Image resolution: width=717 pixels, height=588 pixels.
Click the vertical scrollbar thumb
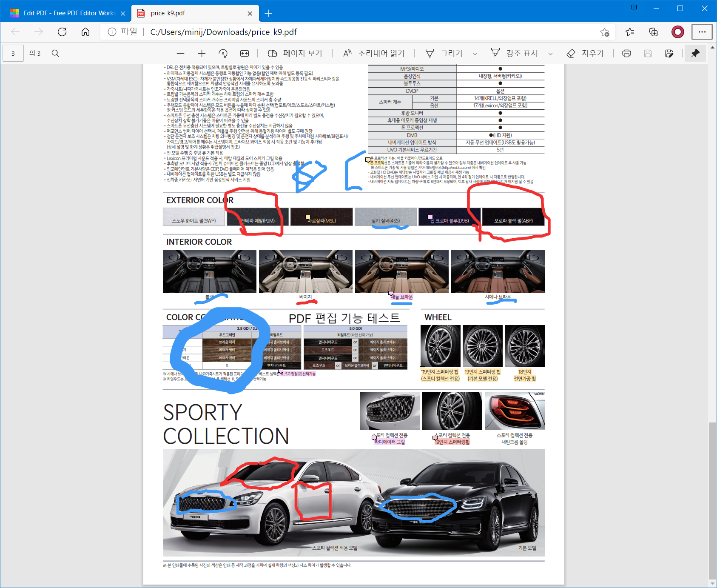click(713, 500)
